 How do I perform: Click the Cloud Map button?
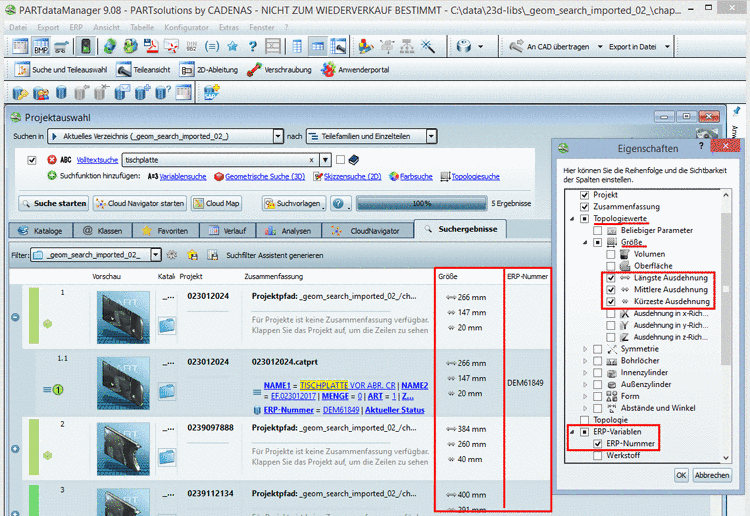click(x=216, y=203)
